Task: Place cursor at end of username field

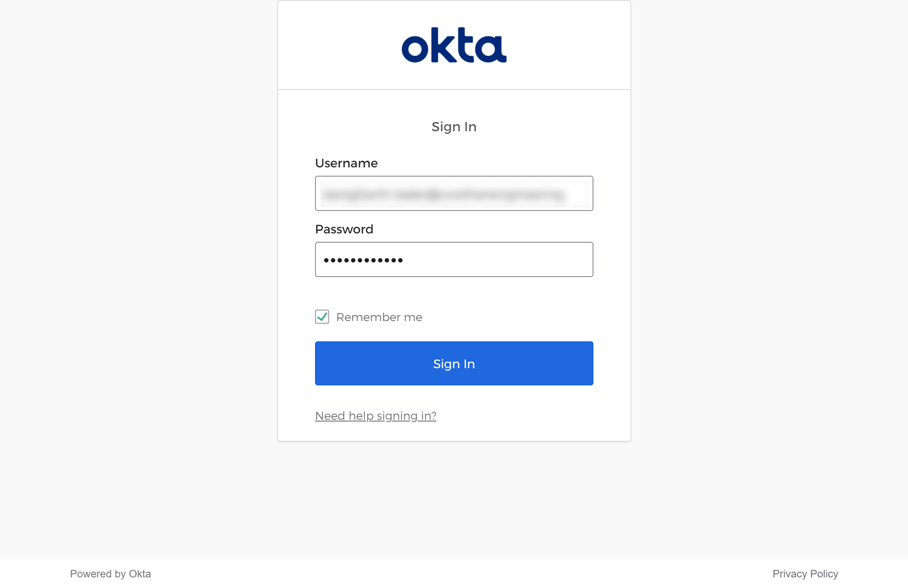Action: point(577,193)
